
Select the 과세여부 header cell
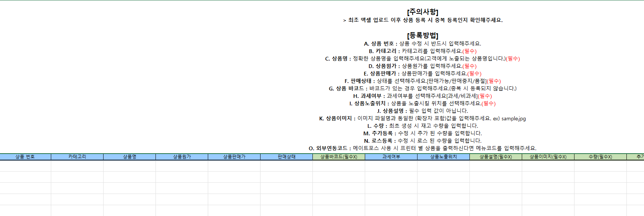click(391, 157)
